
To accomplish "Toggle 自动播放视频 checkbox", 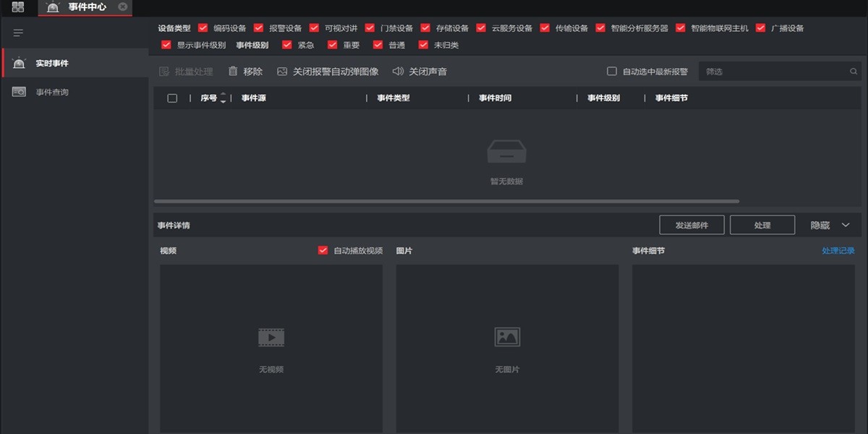I will 323,250.
